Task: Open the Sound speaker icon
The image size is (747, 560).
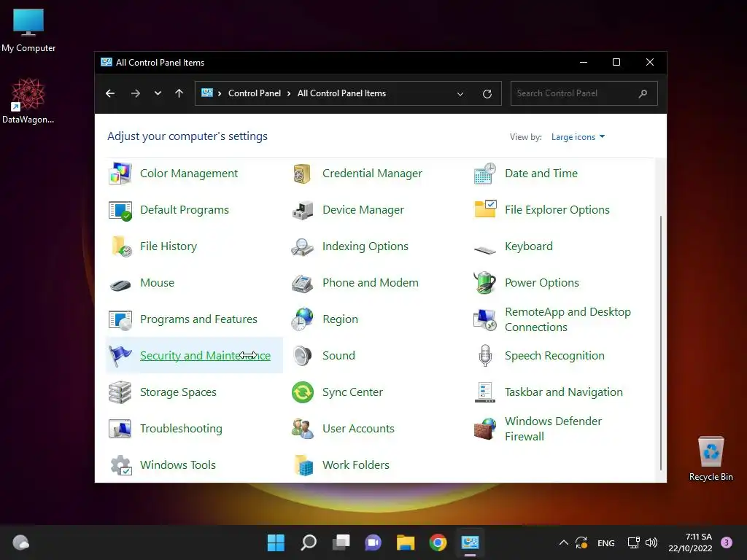Action: 302,356
